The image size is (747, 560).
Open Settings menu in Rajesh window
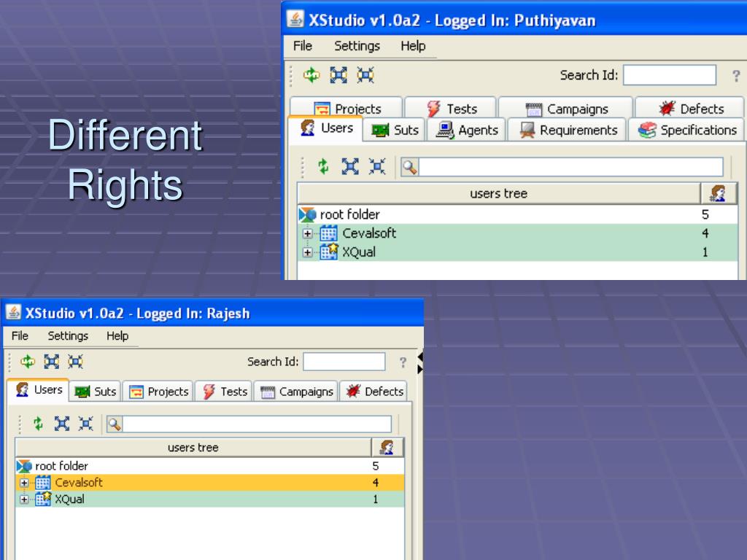pos(68,335)
